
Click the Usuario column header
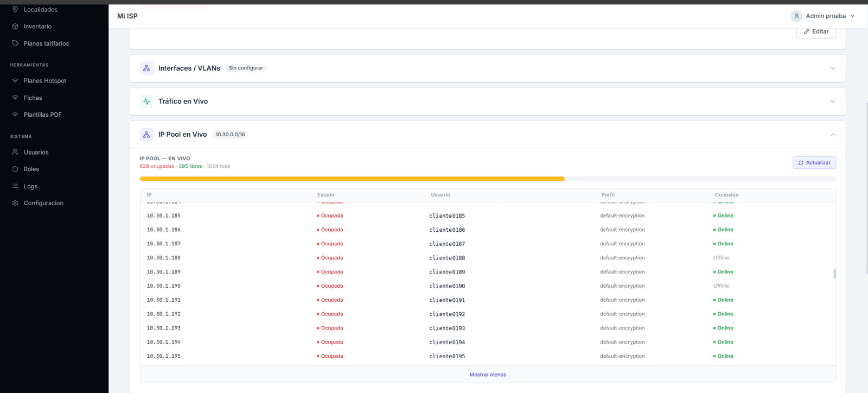(441, 195)
